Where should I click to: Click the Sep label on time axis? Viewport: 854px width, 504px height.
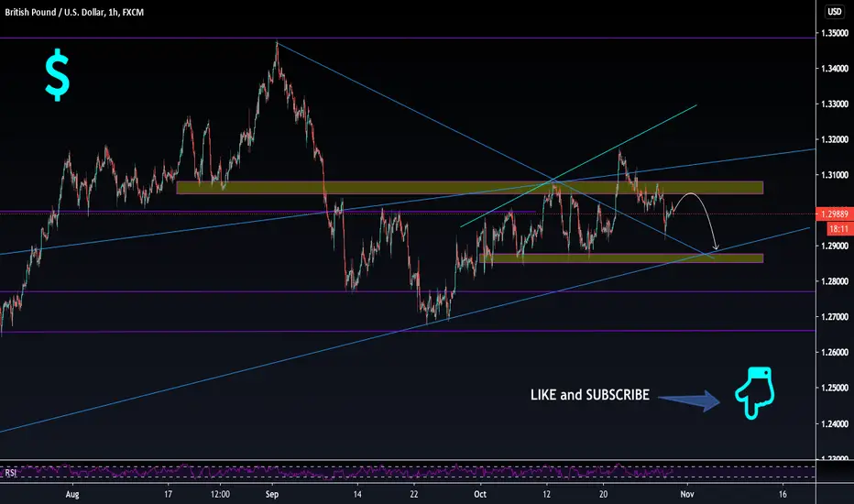tap(272, 494)
